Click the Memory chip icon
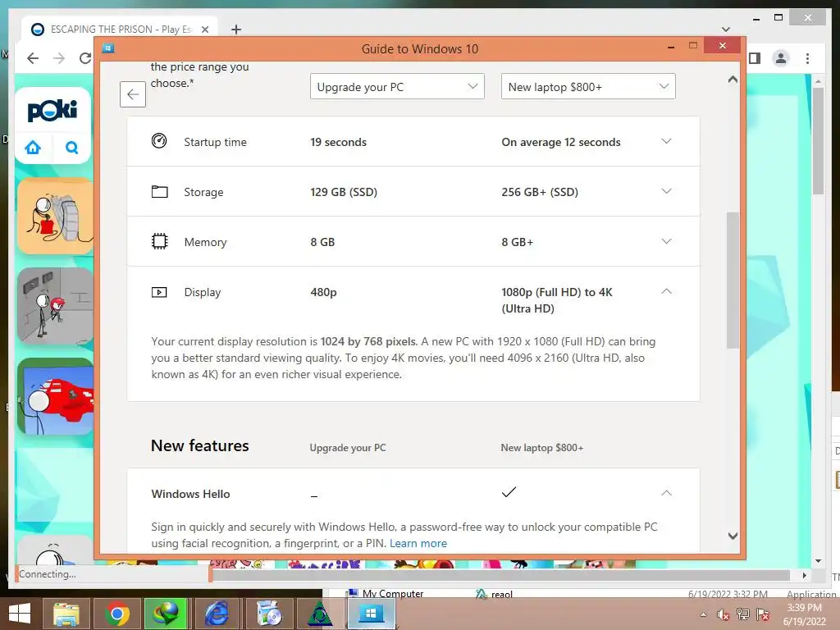840x630 pixels. (159, 241)
